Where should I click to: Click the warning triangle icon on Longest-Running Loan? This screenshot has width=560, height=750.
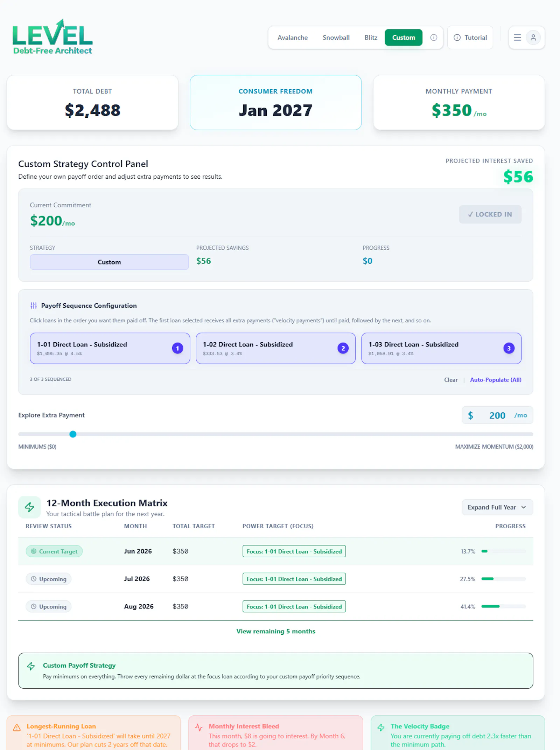17,728
